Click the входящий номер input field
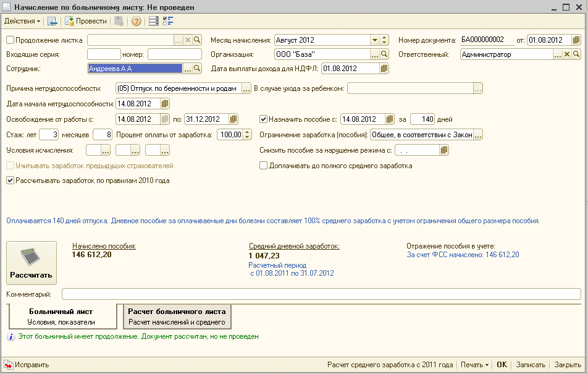Image resolution: width=588 pixels, height=374 pixels. click(175, 54)
